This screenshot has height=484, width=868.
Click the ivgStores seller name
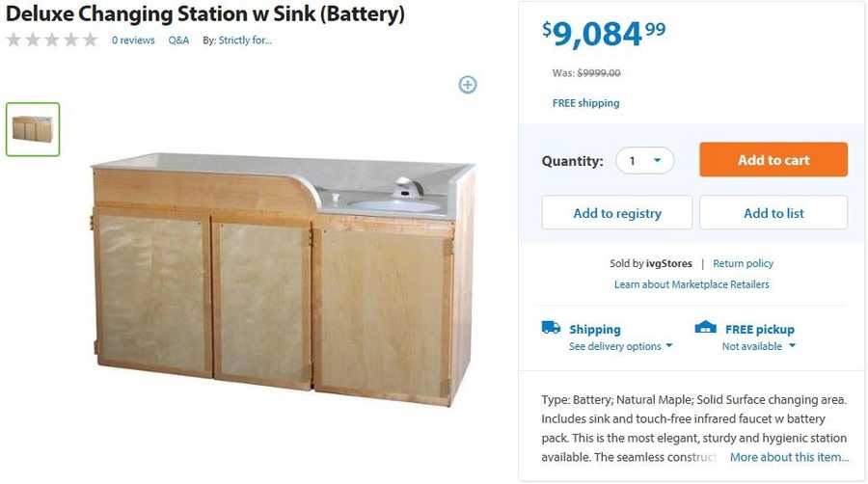click(x=669, y=263)
